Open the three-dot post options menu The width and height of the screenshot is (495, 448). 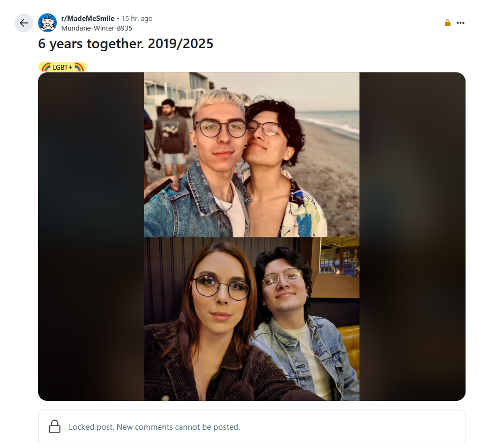point(461,23)
